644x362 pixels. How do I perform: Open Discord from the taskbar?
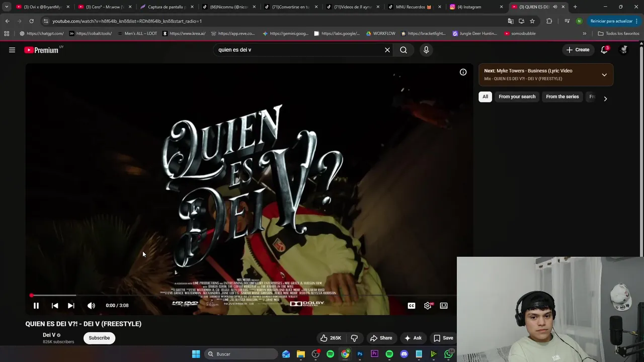[x=404, y=354]
